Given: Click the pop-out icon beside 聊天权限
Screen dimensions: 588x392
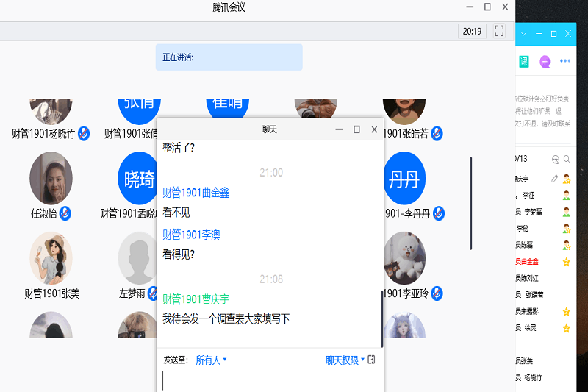Looking at the screenshot, I should pos(372,360).
